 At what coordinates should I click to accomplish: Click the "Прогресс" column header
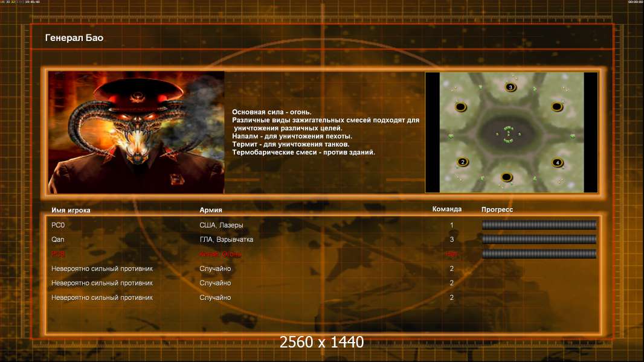tap(497, 209)
